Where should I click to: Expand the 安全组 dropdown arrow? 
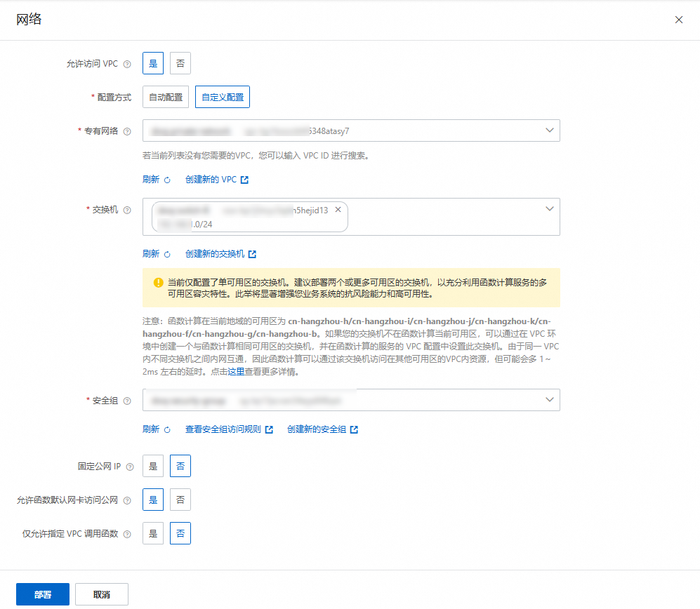tap(550, 400)
